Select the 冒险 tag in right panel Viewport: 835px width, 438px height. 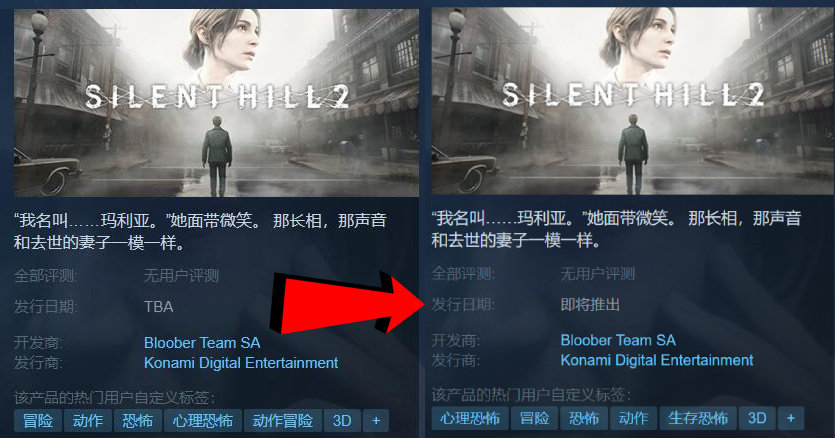[x=535, y=418]
